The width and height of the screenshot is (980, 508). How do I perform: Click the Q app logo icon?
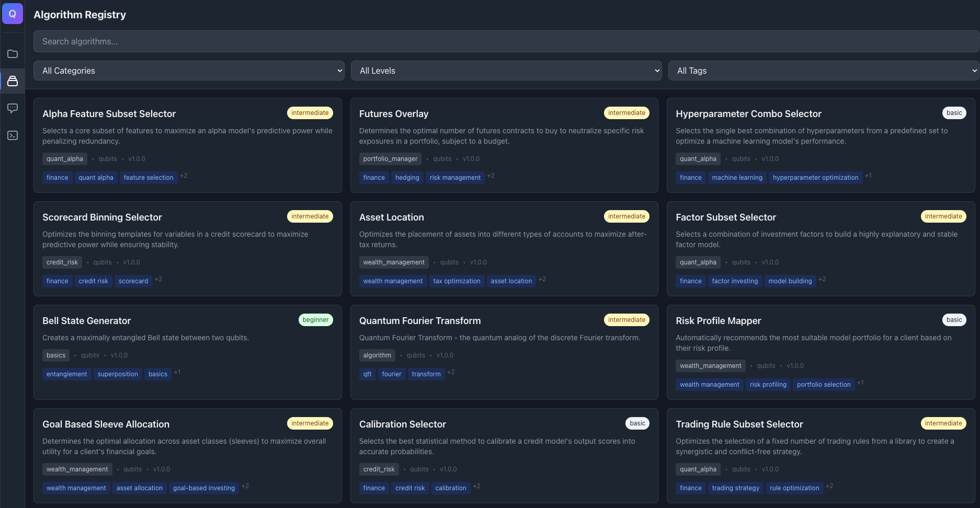coord(13,14)
